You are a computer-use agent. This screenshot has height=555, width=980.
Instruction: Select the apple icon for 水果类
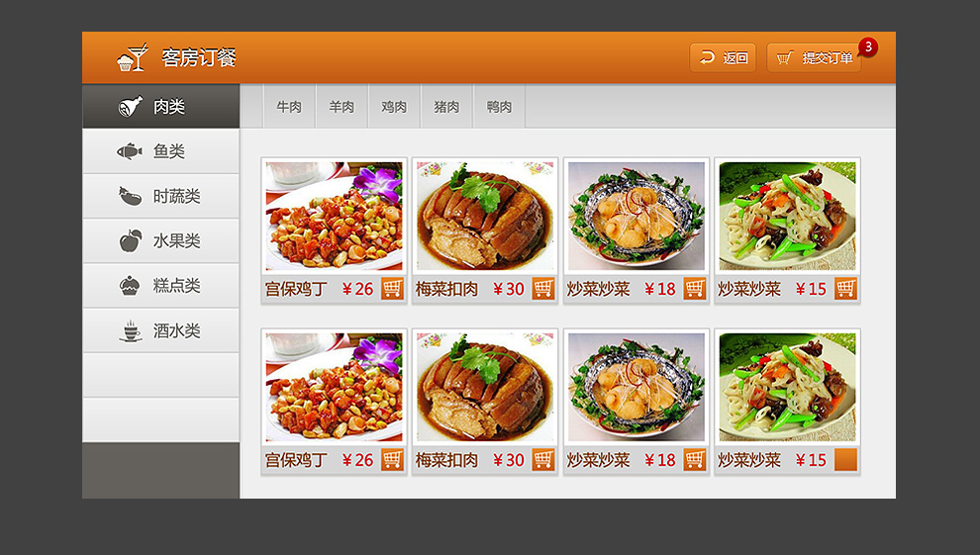pos(130,240)
